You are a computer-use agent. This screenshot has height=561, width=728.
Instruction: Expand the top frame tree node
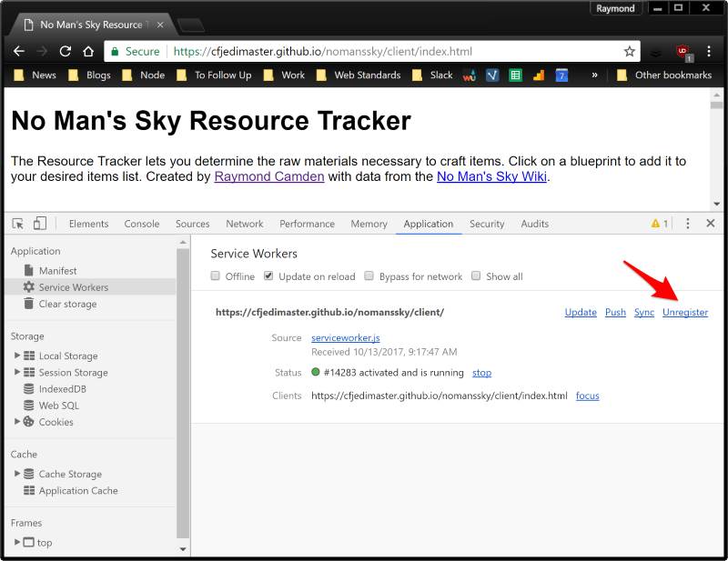click(x=17, y=542)
